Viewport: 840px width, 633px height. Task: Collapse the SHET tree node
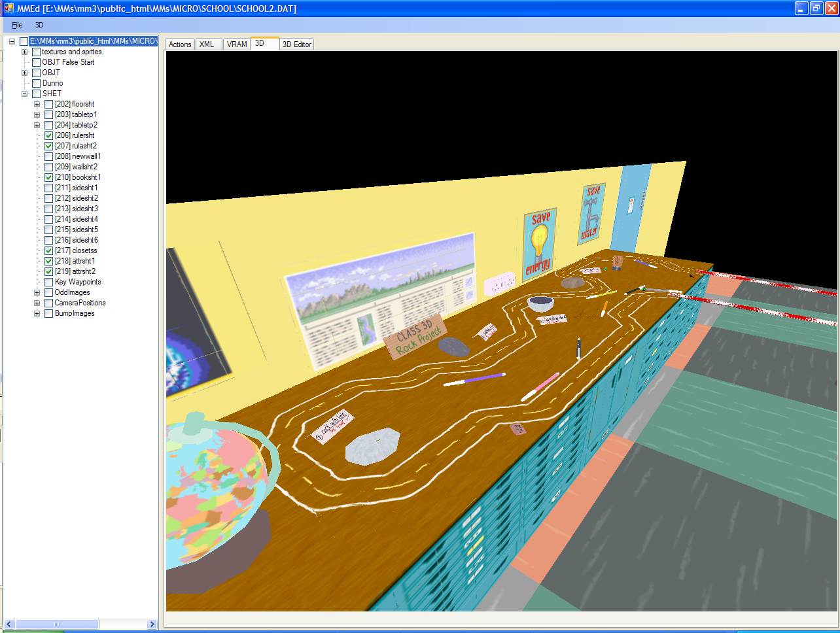(25, 94)
